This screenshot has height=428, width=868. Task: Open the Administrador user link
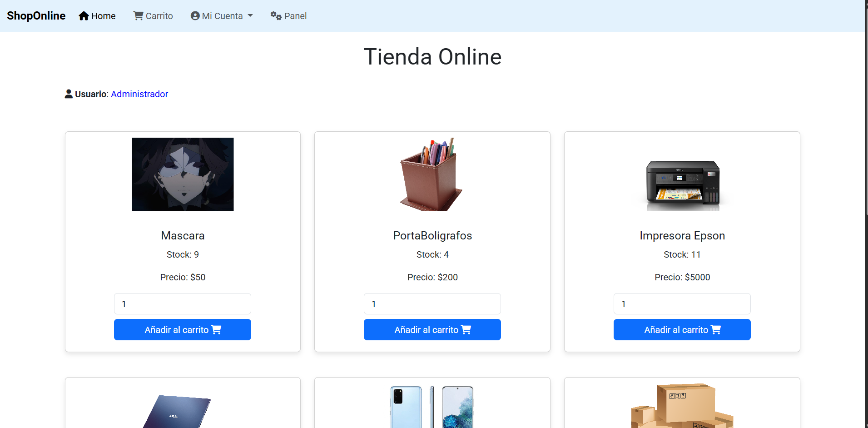point(139,94)
